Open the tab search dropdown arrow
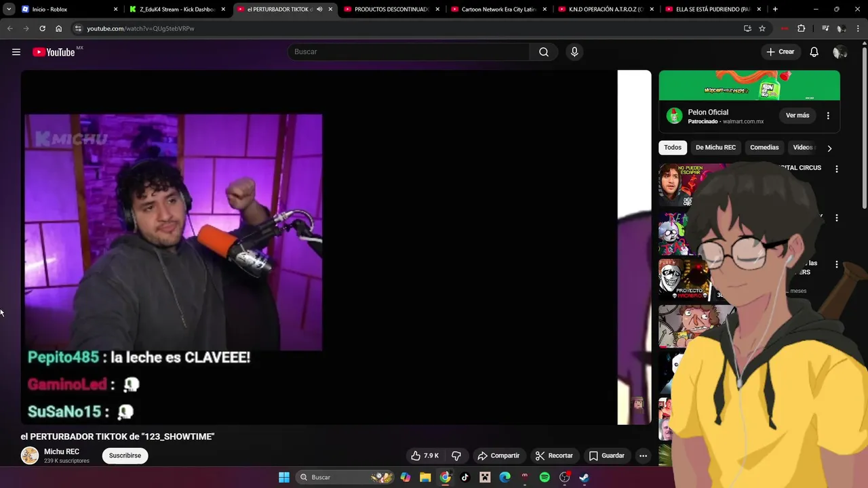The image size is (868, 488). [9, 9]
